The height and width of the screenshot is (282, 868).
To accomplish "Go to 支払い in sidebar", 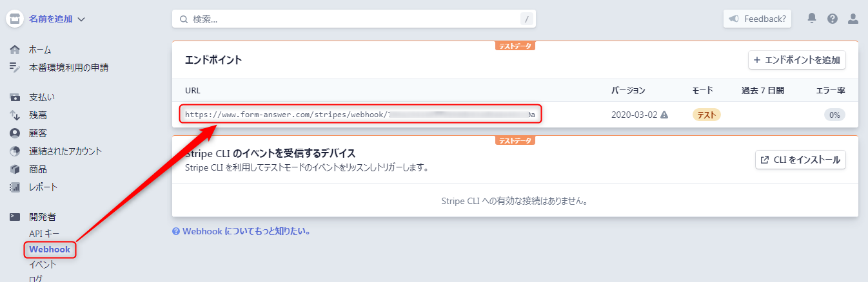I will (x=42, y=97).
